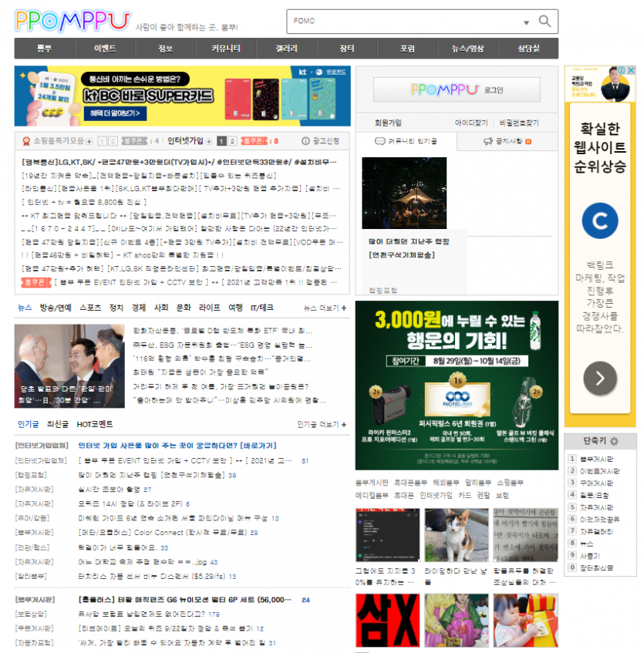The width and height of the screenshot is (644, 653).
Task: Open the 단축키 settings gear icon
Action: coord(613,441)
